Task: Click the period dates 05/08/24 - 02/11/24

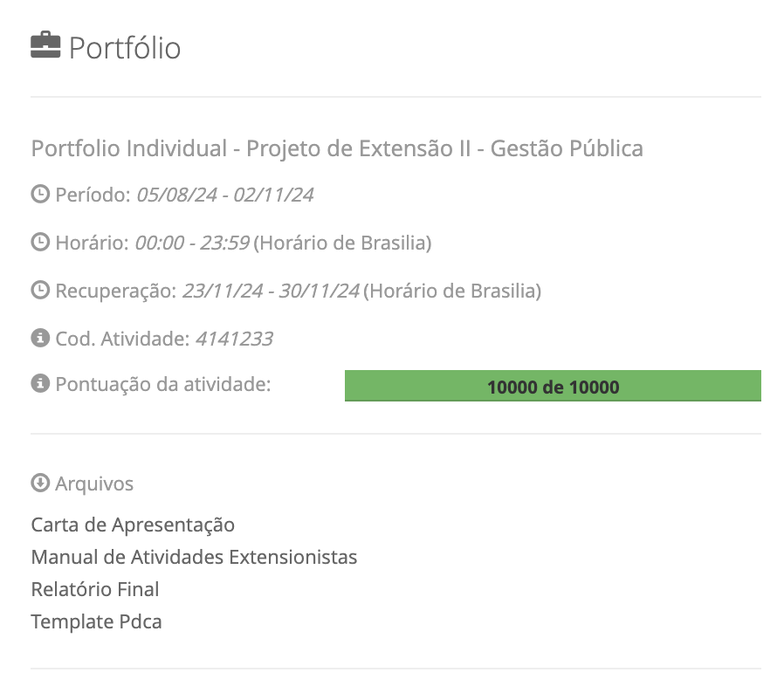Action: 224,195
